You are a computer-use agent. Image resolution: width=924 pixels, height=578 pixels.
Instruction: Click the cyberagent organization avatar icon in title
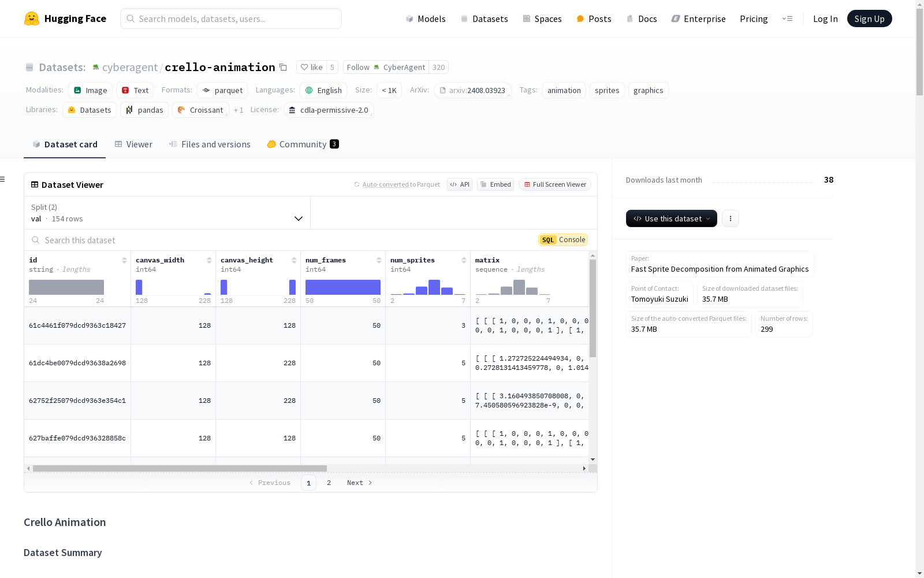point(96,67)
